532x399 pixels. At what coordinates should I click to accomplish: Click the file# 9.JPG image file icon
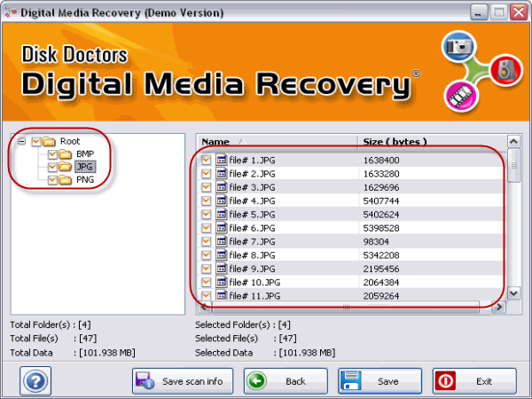[x=221, y=269]
